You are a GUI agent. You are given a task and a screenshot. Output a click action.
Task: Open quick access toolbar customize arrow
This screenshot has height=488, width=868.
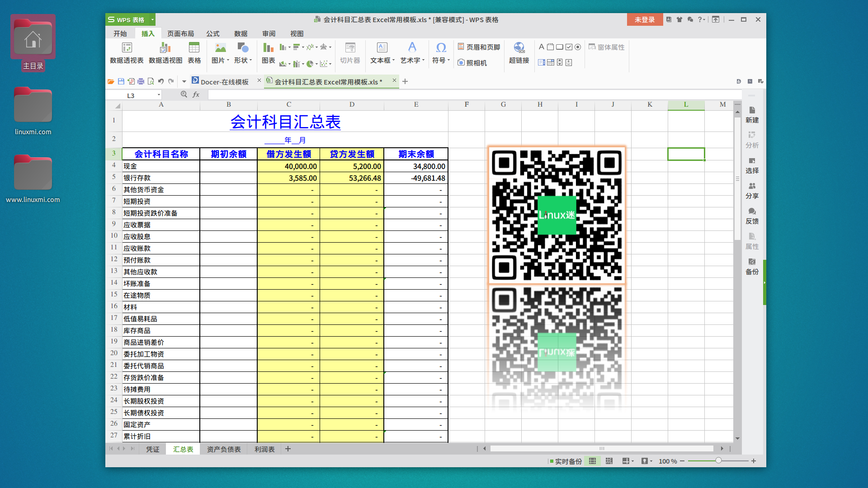click(x=184, y=82)
